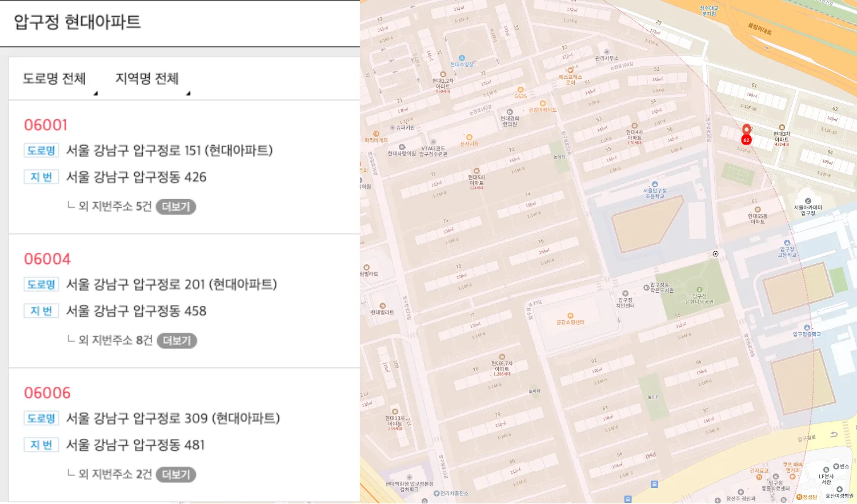This screenshot has height=504, width=857.
Task: Select the 현대6,7차 아파트 map marker
Action: click(x=502, y=357)
